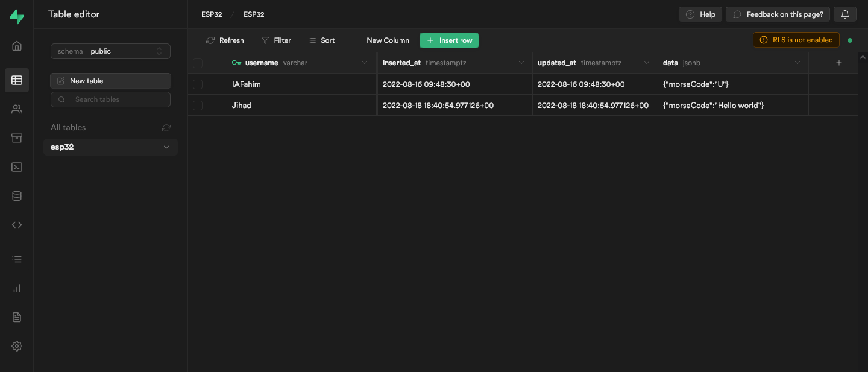Open the API code brackets icon

17,225
